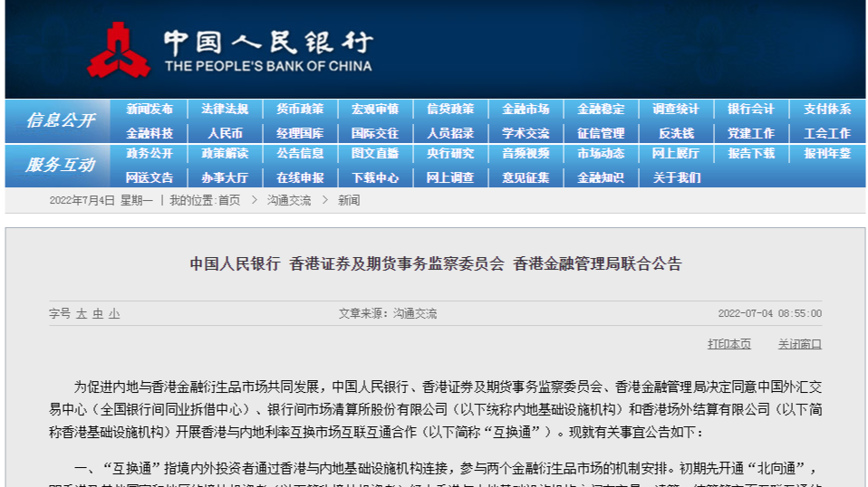Open 图文直播 section
Viewport: 868px width, 487px height.
click(x=375, y=153)
